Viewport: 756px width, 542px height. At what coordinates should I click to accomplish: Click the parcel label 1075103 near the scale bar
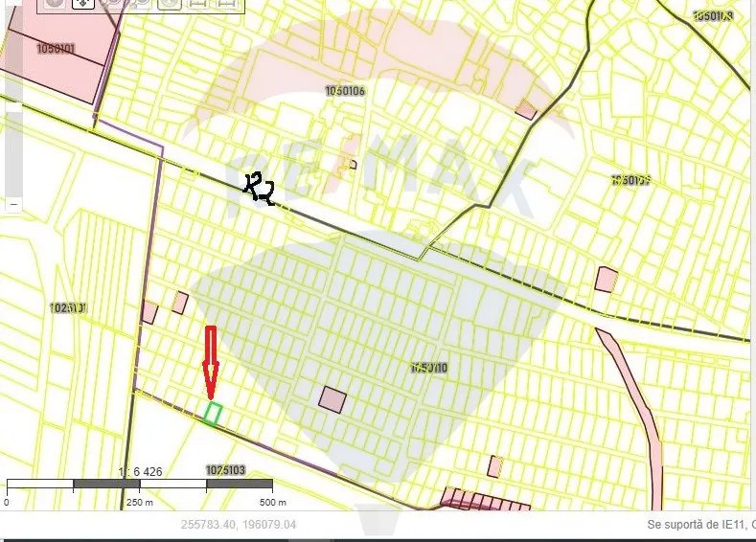226,470
